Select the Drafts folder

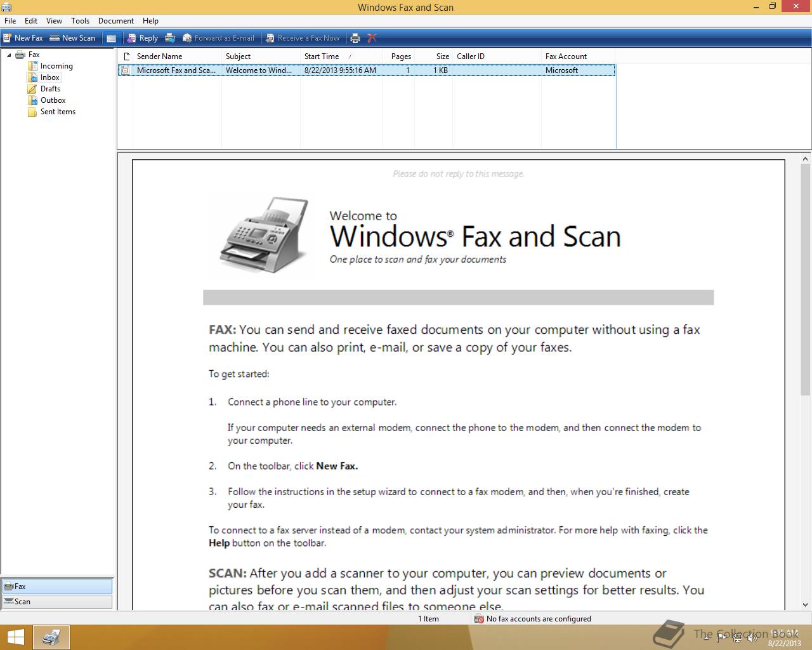pyautogui.click(x=50, y=89)
